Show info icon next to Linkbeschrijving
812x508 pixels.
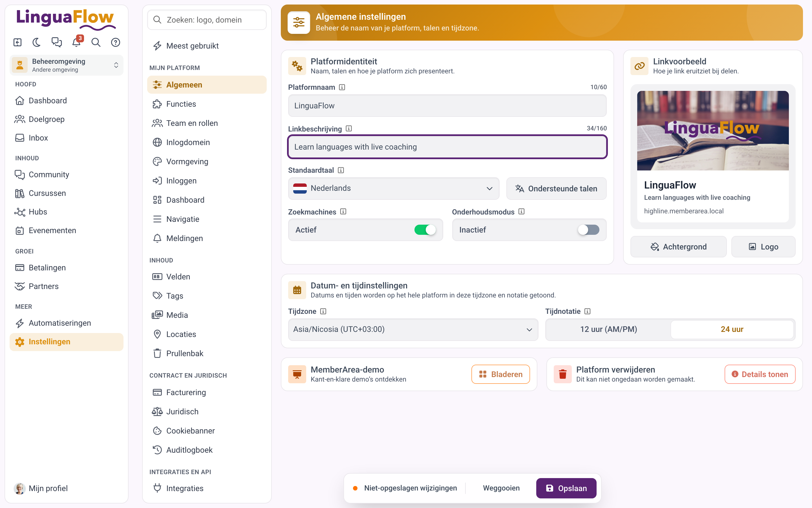pos(348,129)
